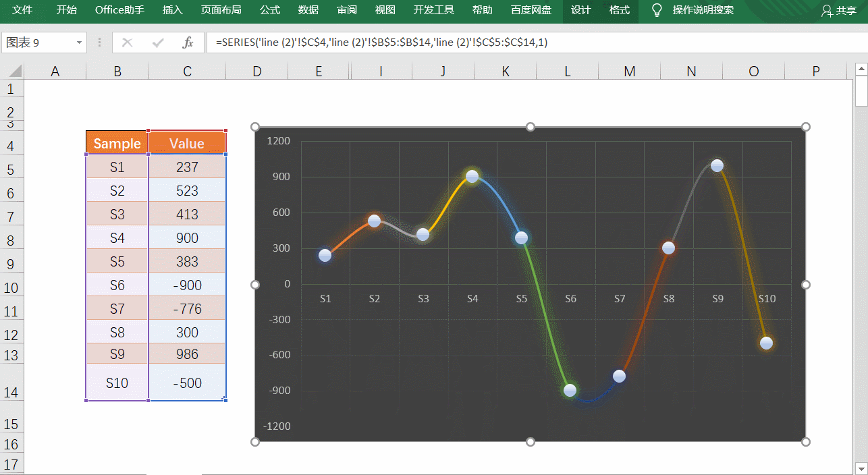Image resolution: width=868 pixels, height=475 pixels.
Task: Click the 操作说明搜索 search box
Action: pyautogui.click(x=703, y=10)
